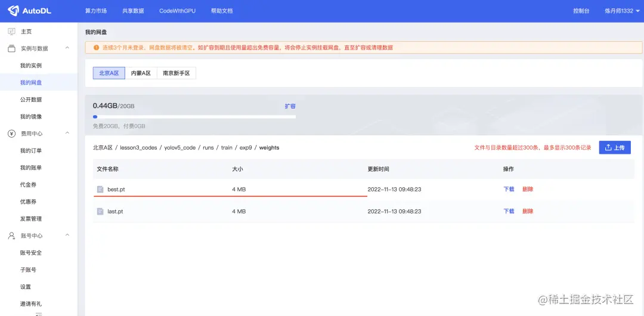Image resolution: width=644 pixels, height=316 pixels.
Task: Click the 扩容 link
Action: coord(290,106)
